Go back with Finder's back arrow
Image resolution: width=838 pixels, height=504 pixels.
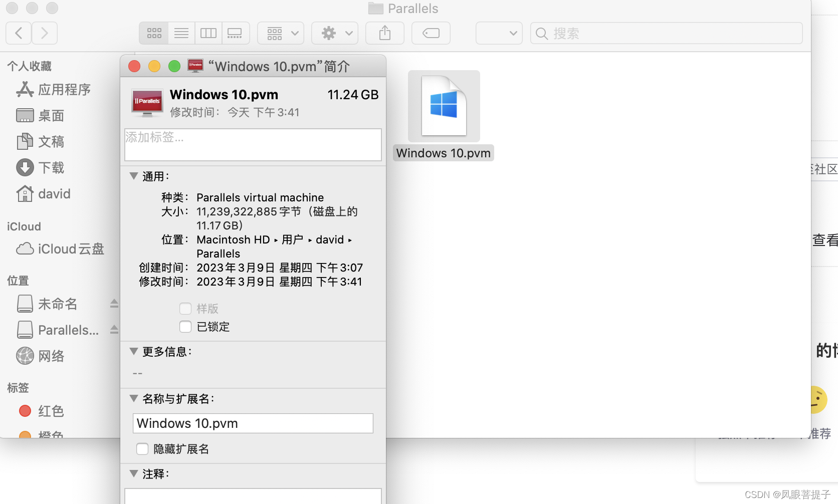(x=19, y=33)
